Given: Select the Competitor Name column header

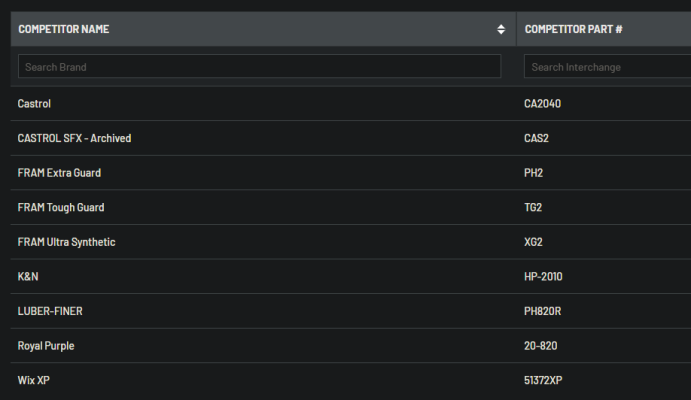Looking at the screenshot, I should 264,29.
